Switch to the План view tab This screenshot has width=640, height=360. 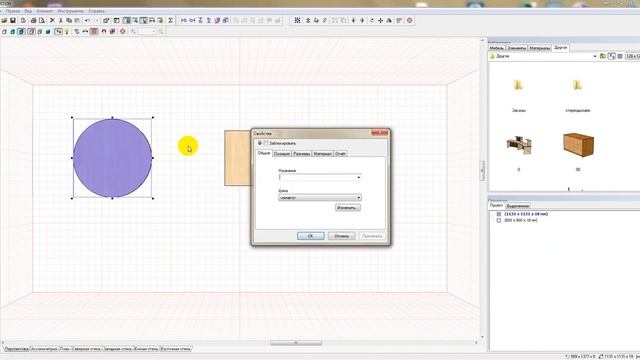point(64,349)
